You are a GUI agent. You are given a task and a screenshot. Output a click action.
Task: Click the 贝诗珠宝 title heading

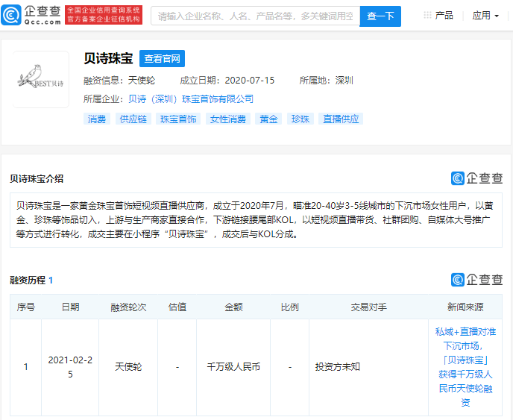coord(108,59)
